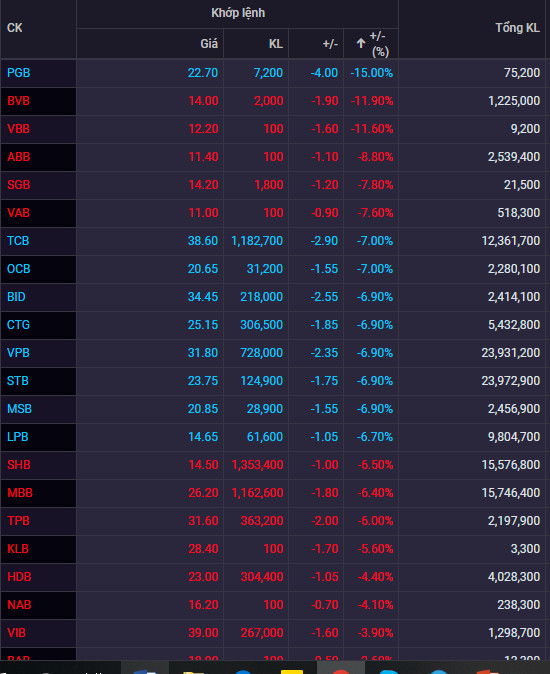Choose the HDB ticker symbol
This screenshot has width=550, height=674.
pyautogui.click(x=19, y=576)
